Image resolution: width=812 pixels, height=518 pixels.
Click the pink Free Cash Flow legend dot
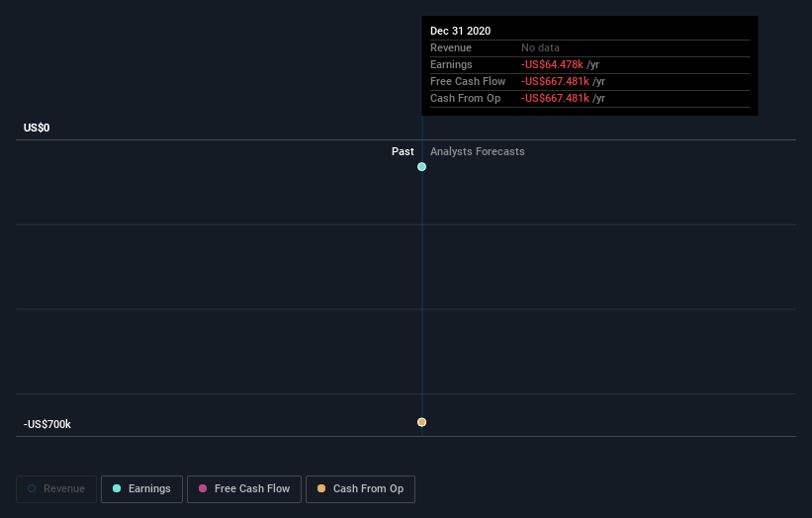[203, 488]
